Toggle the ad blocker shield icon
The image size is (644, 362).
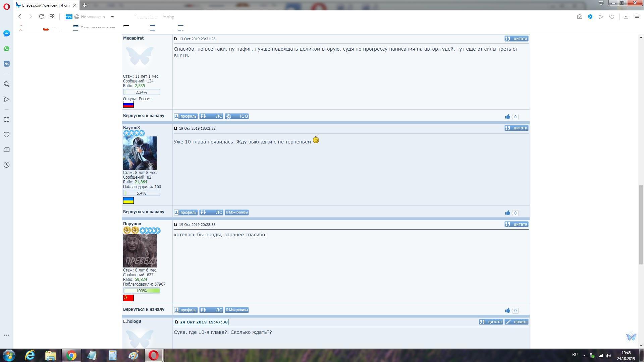(x=590, y=17)
